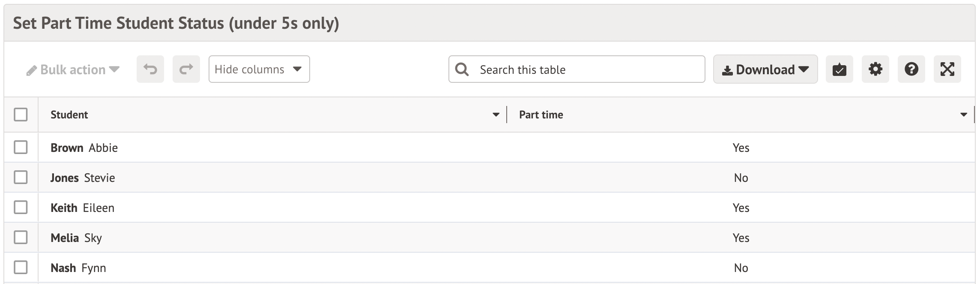Select the Keith Eileen row checkbox
The height and width of the screenshot is (284, 980).
tap(21, 207)
